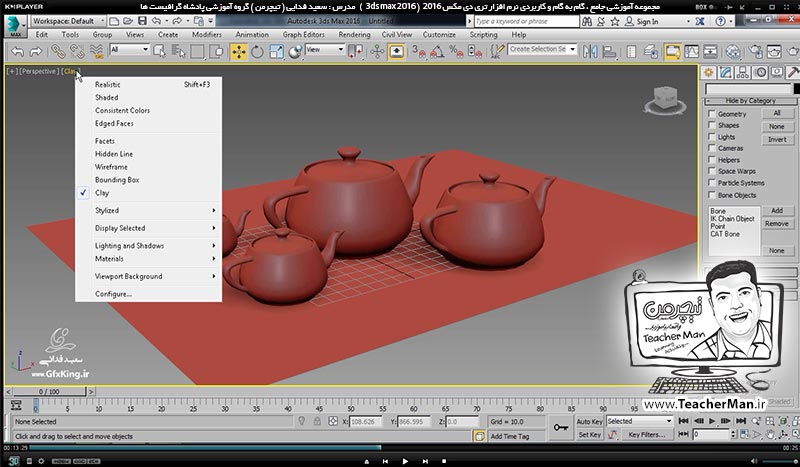Click the Remove button beside the bone list
This screenshot has height=467, width=800.
(x=777, y=224)
